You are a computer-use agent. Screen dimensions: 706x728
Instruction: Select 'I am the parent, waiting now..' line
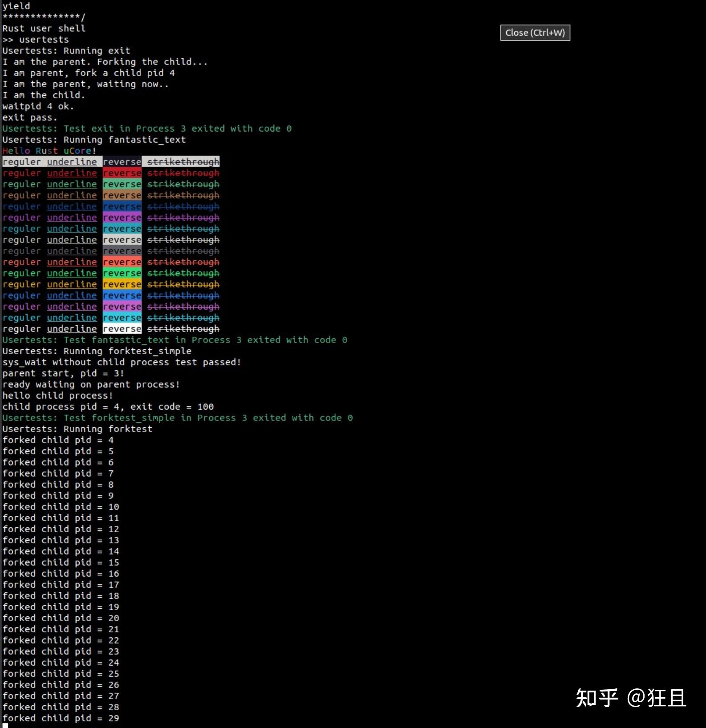tap(85, 84)
